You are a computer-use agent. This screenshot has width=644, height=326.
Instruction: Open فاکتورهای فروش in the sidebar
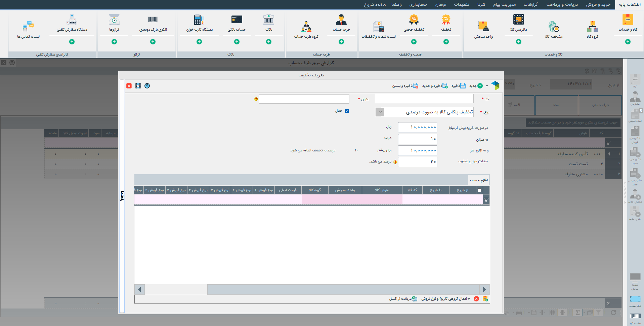[635, 135]
